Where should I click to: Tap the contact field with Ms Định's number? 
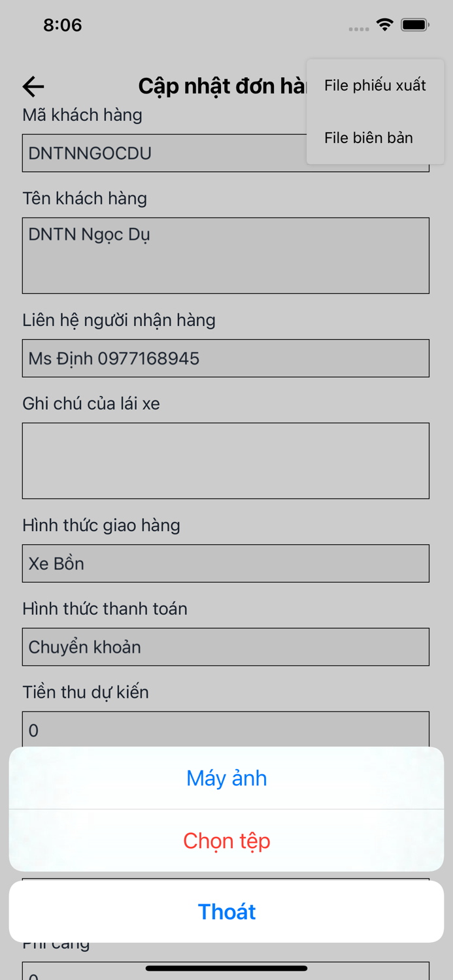[x=226, y=358]
